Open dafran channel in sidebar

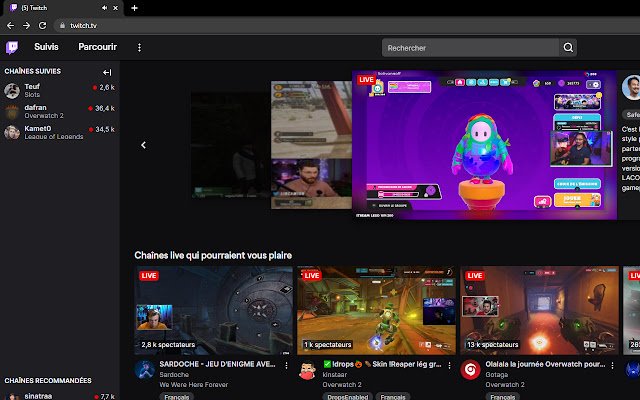60,111
